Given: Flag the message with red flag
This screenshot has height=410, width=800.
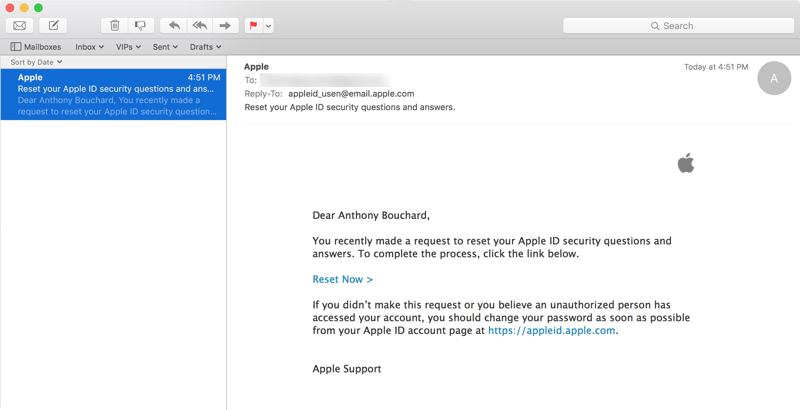Looking at the screenshot, I should pos(254,25).
